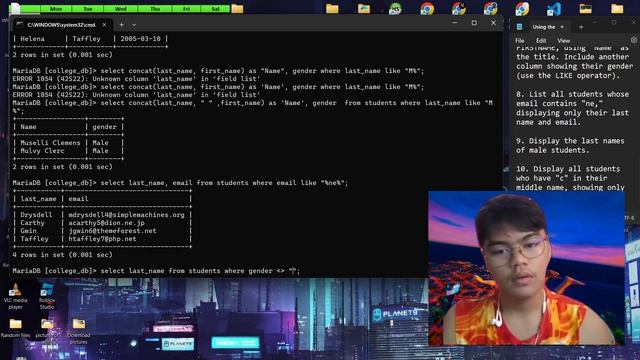Open folder icon beside the Sat calendar column
The width and height of the screenshot is (640, 360).
237,9
